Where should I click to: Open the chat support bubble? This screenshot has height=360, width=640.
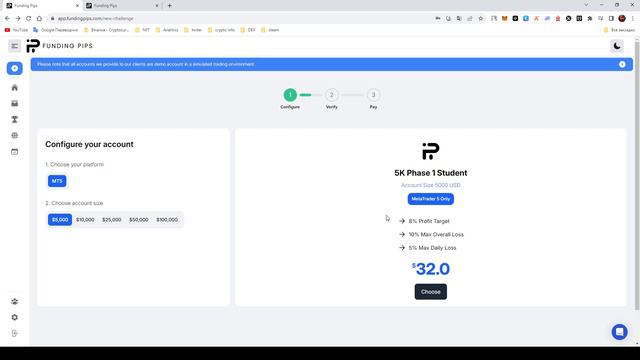619,332
